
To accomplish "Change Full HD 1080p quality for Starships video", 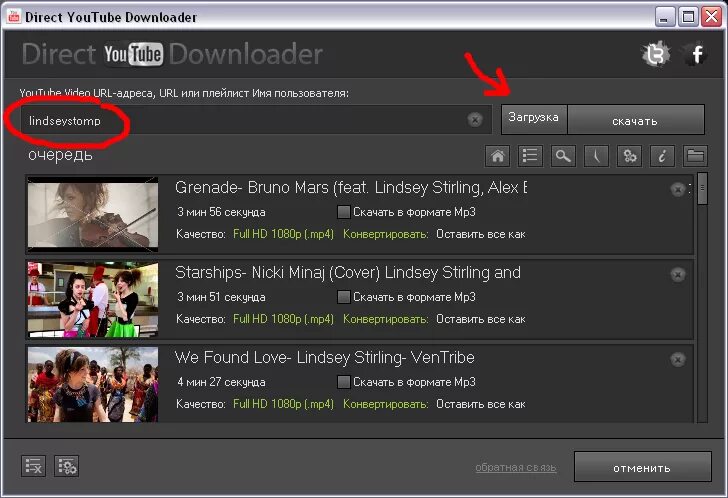I will 283,319.
